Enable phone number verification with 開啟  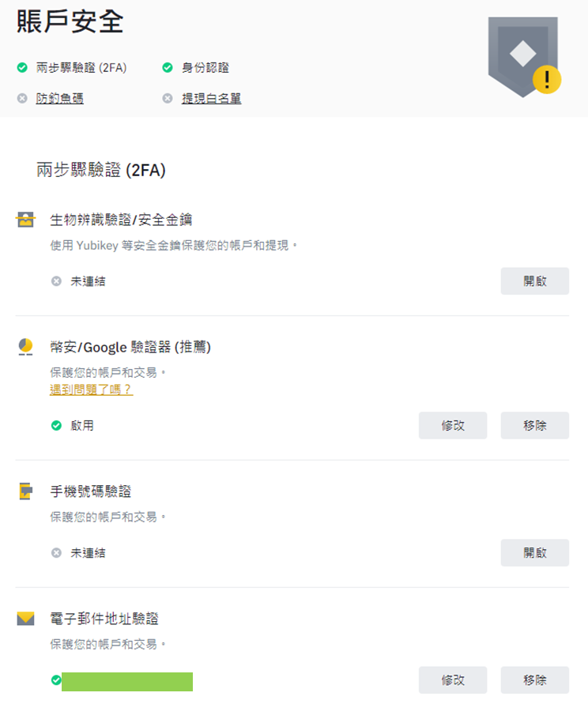(x=535, y=553)
